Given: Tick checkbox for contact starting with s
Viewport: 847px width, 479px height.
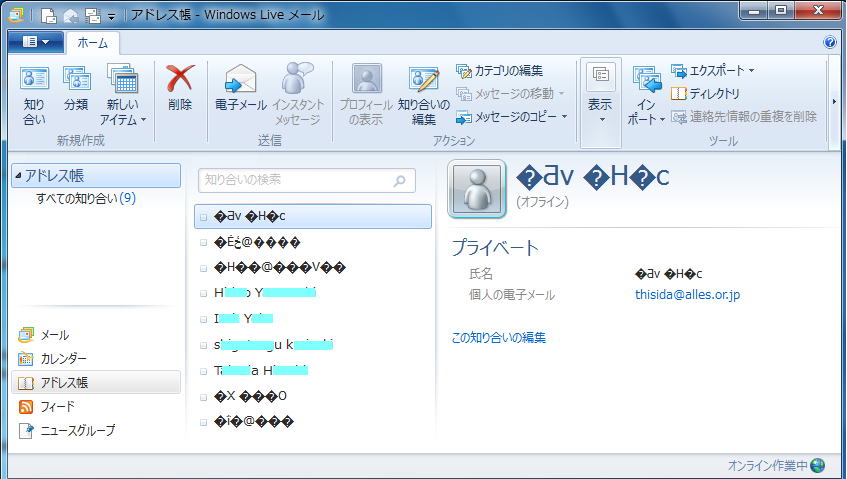Looking at the screenshot, I should 204,345.
